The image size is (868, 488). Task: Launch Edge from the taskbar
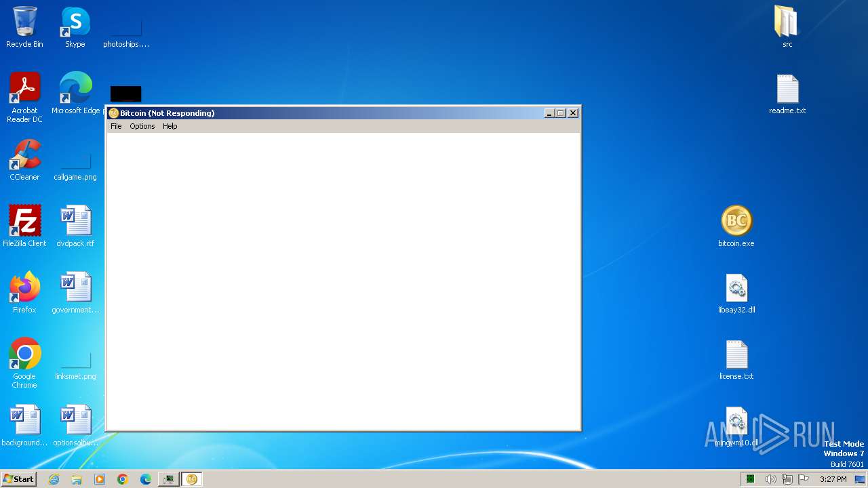click(x=146, y=479)
